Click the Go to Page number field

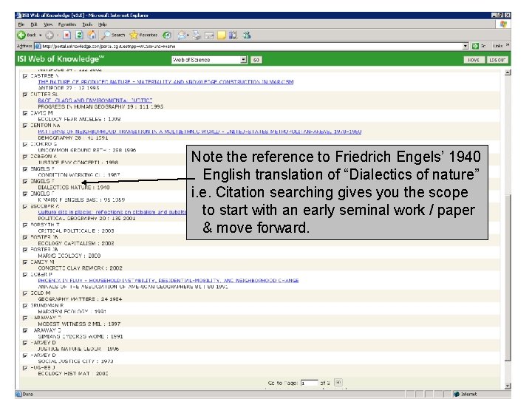pyautogui.click(x=309, y=383)
